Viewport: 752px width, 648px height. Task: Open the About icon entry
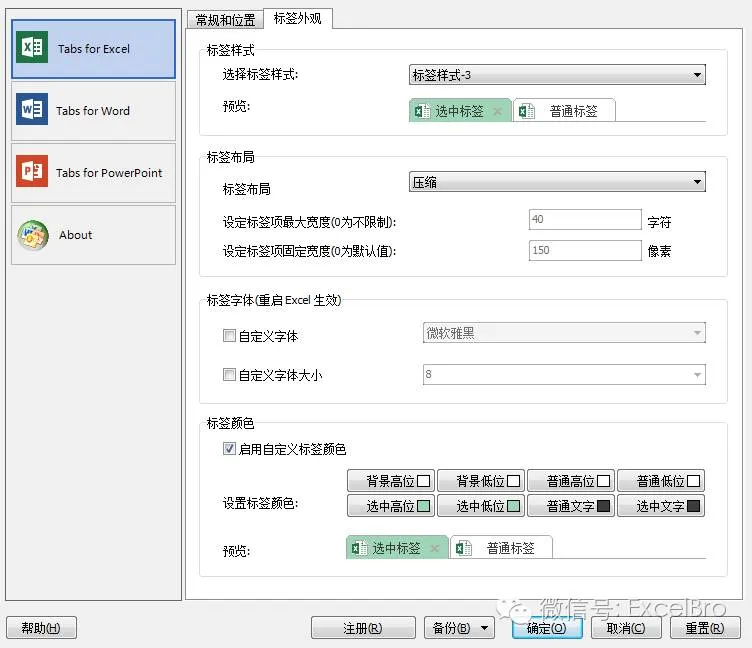coord(33,235)
